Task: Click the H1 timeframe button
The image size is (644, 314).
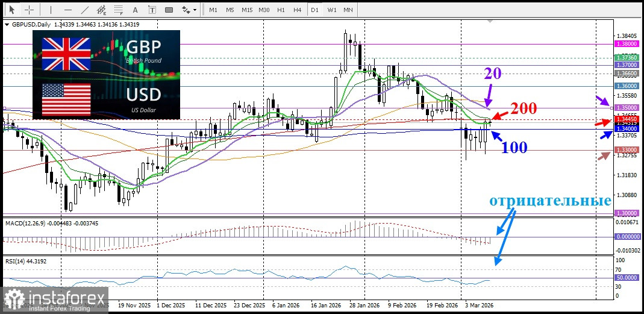Action: coord(281,10)
